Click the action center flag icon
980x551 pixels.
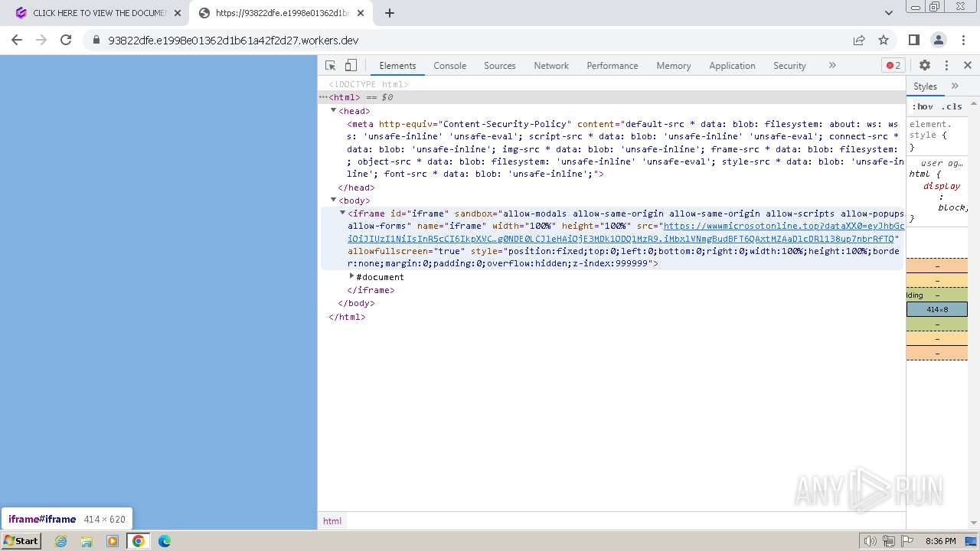click(906, 541)
